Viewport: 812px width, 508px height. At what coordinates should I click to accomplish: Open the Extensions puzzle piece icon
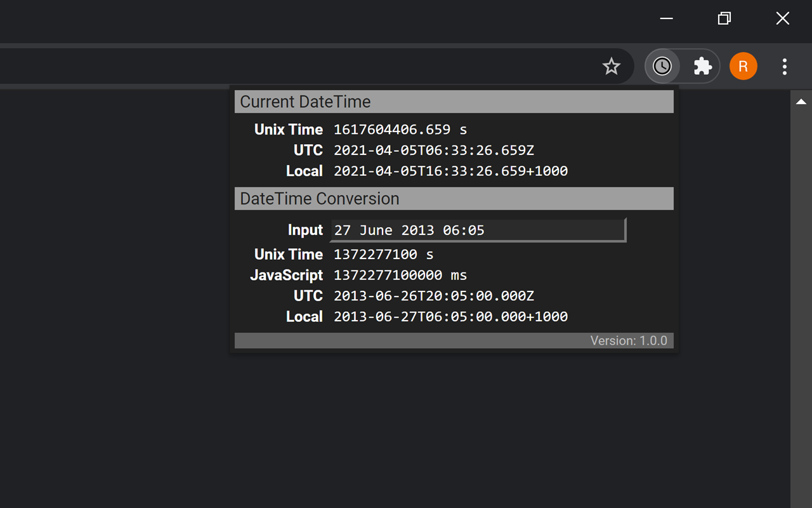[703, 66]
